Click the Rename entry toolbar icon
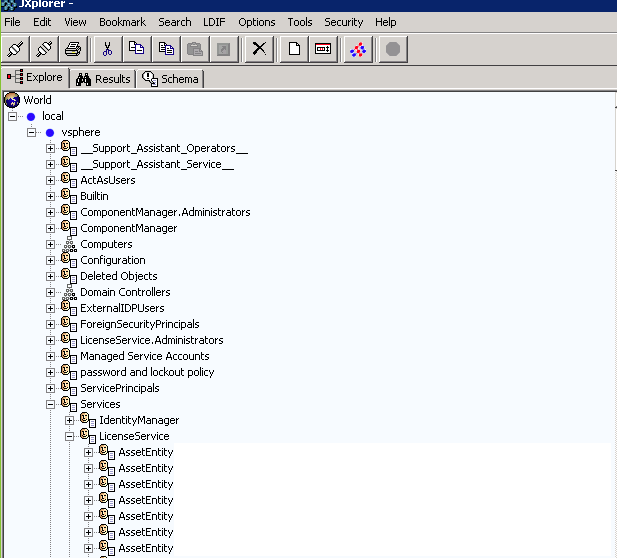The width and height of the screenshot is (617, 558). (x=323, y=50)
